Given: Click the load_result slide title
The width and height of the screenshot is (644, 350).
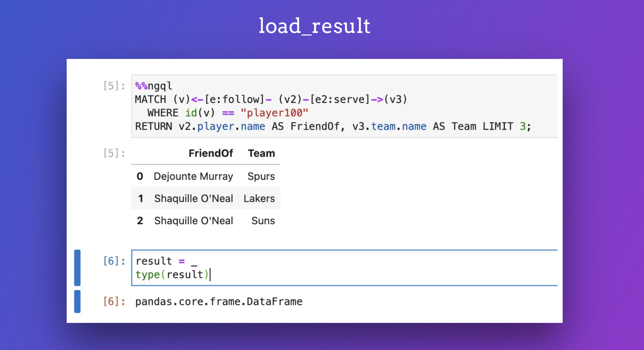Looking at the screenshot, I should 314,26.
